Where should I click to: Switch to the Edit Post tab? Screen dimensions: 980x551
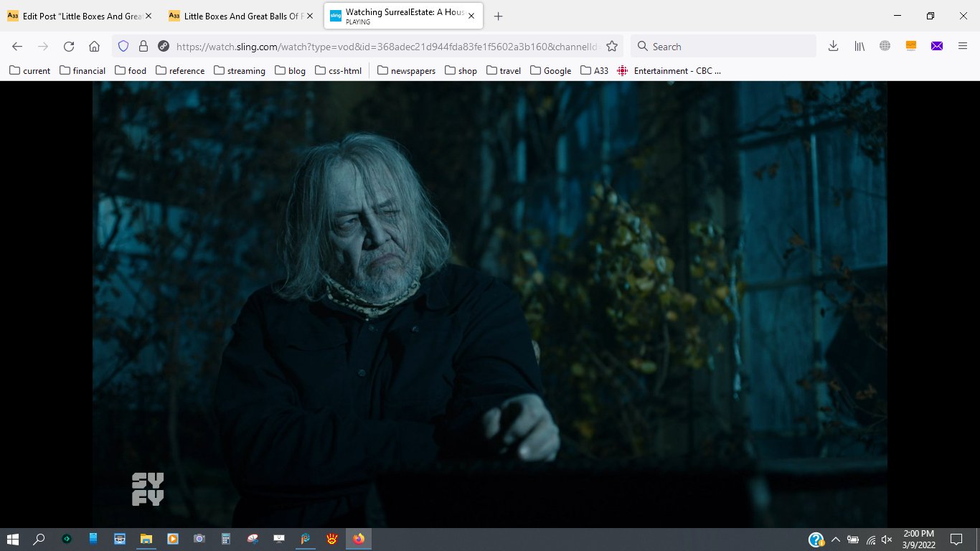[x=79, y=16]
